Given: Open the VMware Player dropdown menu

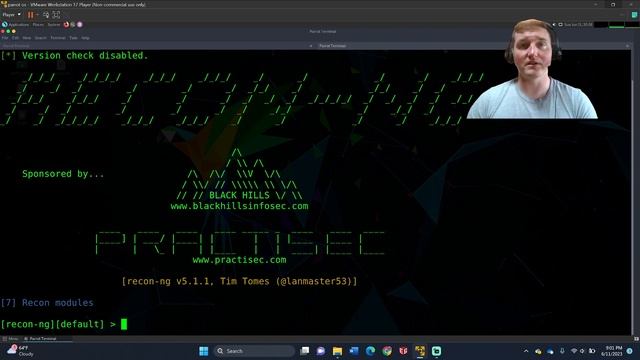Looking at the screenshot, I should pyautogui.click(x=11, y=15).
